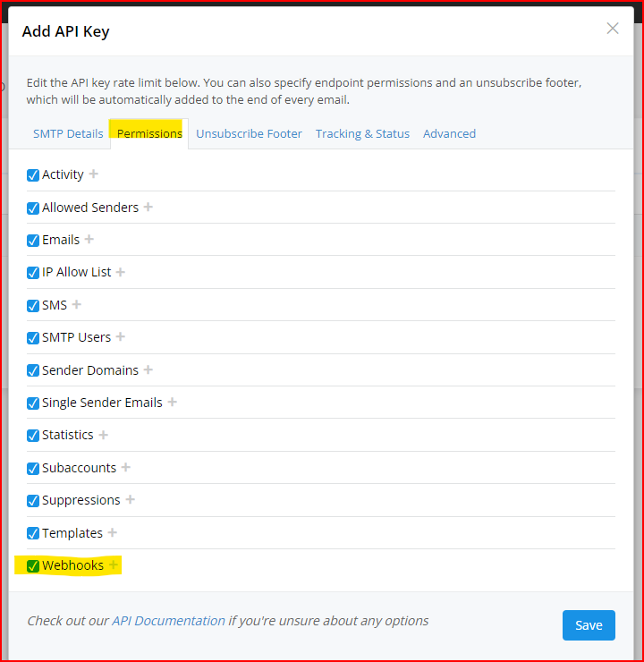
Task: Click plus icon beside SMS
Action: point(77,305)
